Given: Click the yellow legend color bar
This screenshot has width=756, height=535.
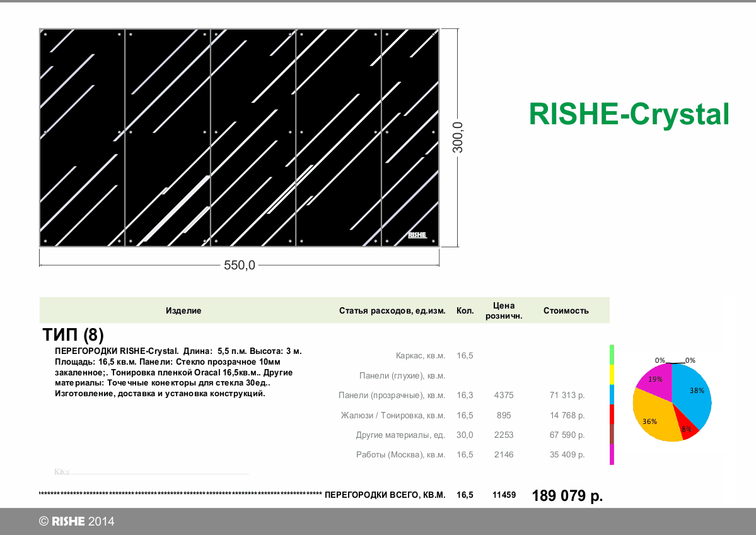Looking at the screenshot, I should (x=612, y=374).
